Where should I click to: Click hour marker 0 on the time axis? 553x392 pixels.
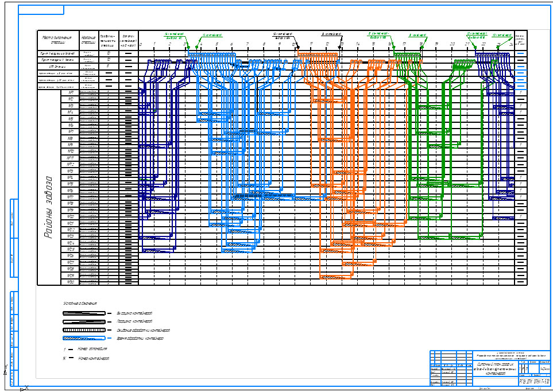pos(140,44)
